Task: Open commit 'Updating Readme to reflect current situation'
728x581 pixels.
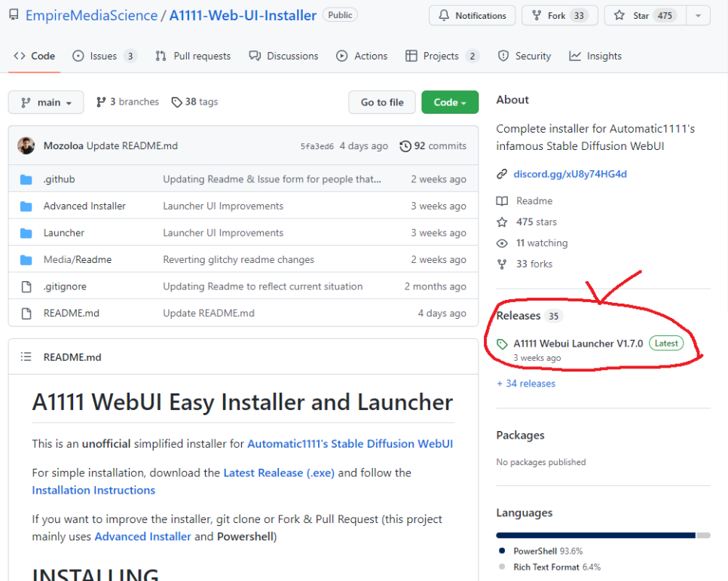Action: click(x=263, y=286)
